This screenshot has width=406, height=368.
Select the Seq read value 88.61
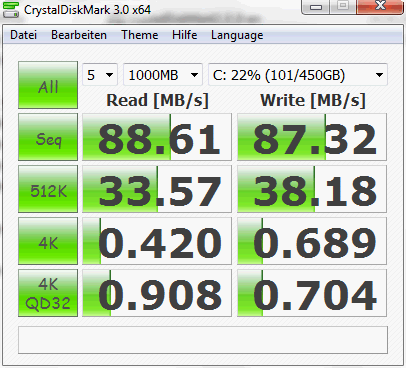pyautogui.click(x=157, y=137)
